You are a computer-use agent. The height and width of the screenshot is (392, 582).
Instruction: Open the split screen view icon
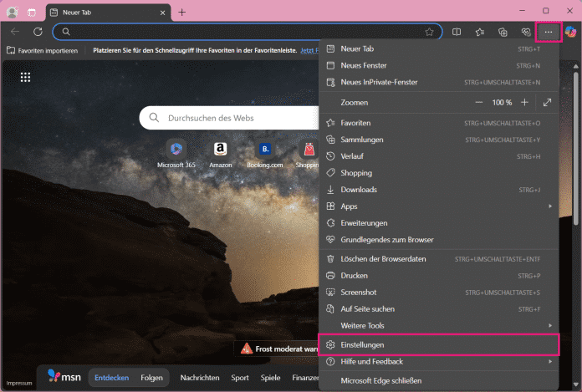[457, 32]
